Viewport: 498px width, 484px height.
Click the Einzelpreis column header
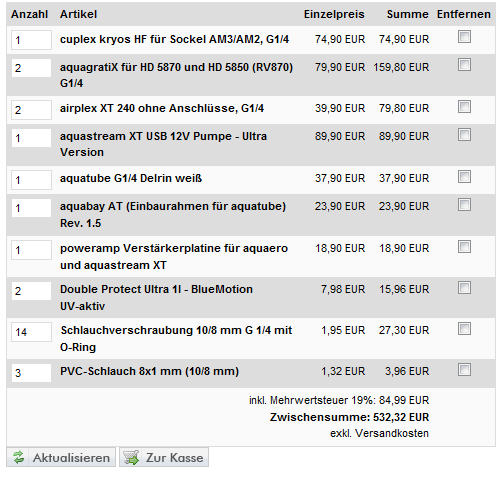pyautogui.click(x=334, y=14)
